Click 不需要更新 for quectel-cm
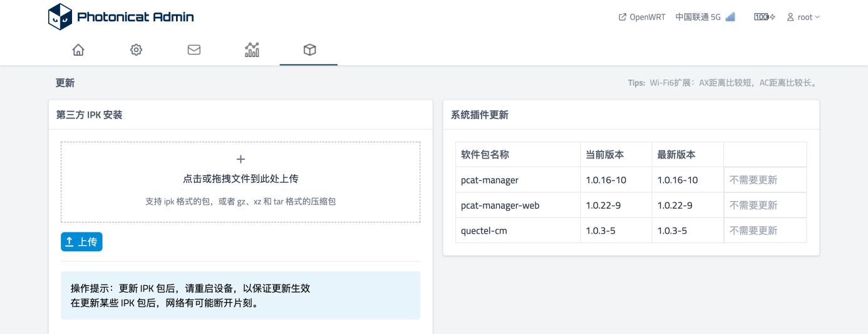 coord(753,231)
